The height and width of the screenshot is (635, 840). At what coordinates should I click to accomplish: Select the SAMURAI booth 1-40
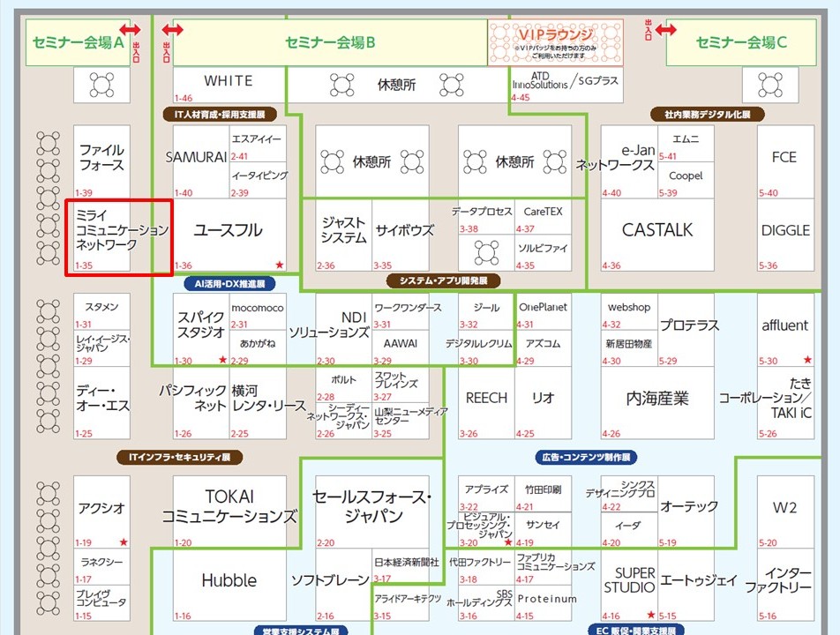coord(201,161)
